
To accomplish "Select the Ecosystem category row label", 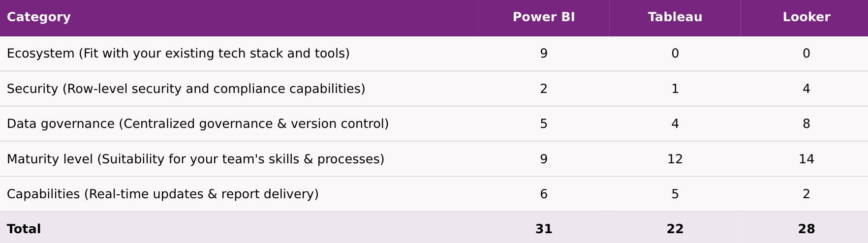I will tap(178, 54).
